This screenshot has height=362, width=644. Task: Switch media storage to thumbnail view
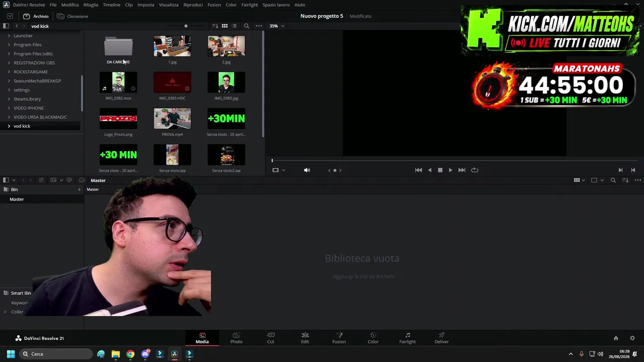225,26
